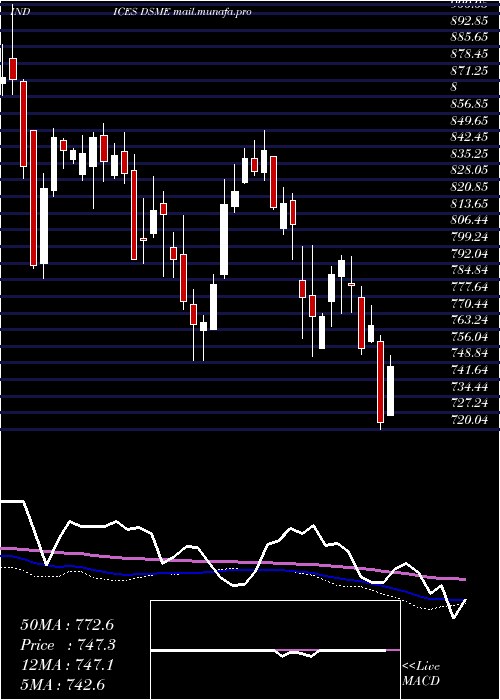Click the 'IND' label at chart top
The height and width of the screenshot is (700, 500).
click(20, 12)
